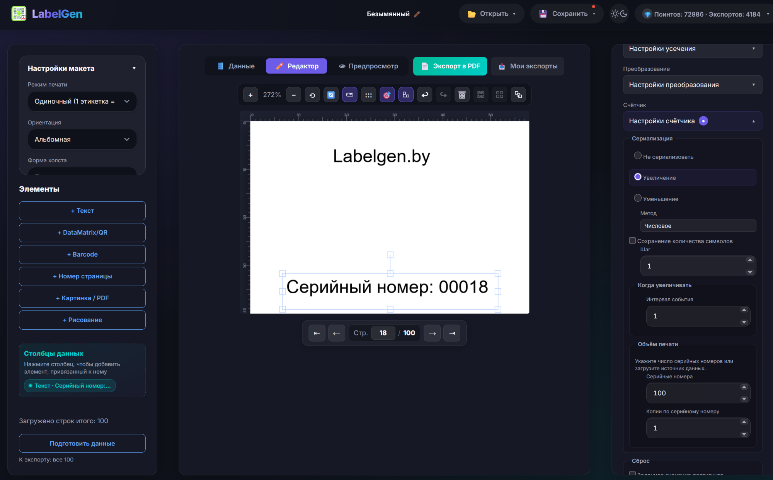Screen dimensions: 773x480
Task: Click the Экспорт в PDF tab
Action: click(x=450, y=66)
